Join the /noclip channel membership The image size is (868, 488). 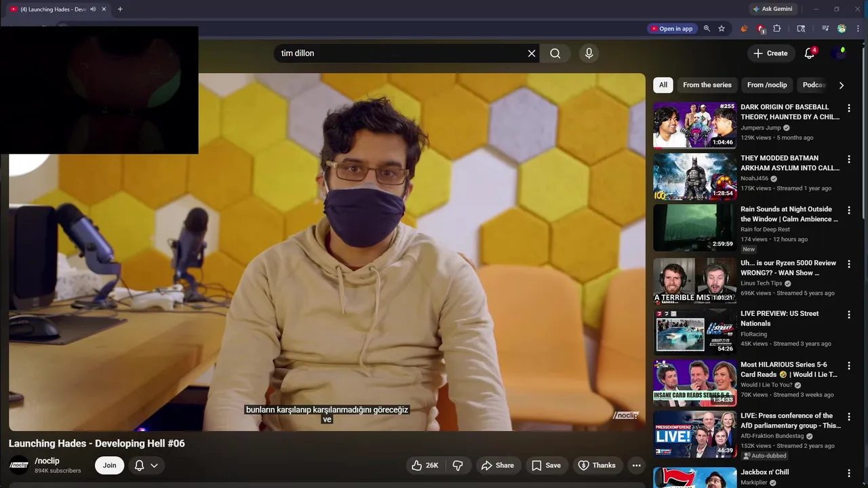click(x=109, y=466)
